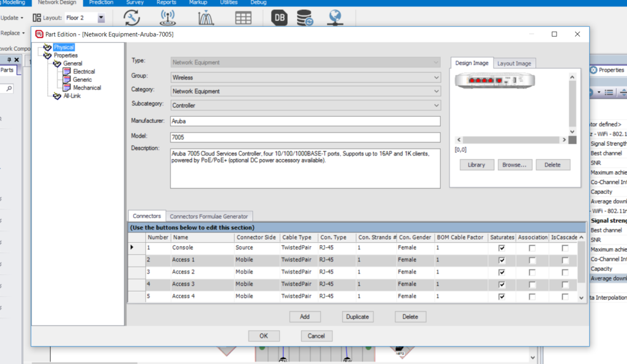Click the Browse... button for design image
Viewport: 627px width, 364px height.
514,165
